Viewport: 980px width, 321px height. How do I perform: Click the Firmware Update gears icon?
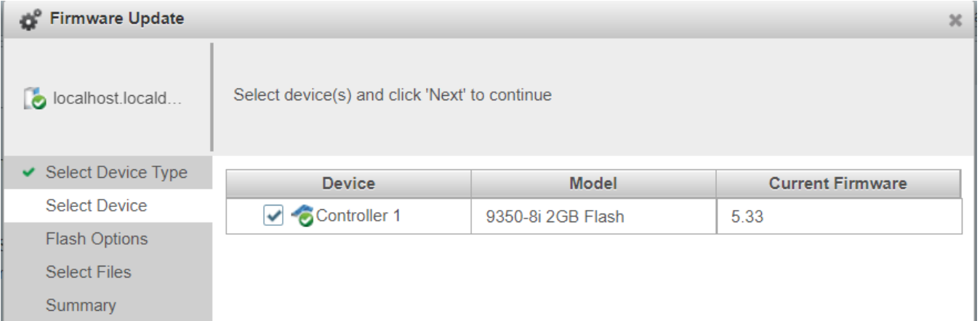[32, 19]
